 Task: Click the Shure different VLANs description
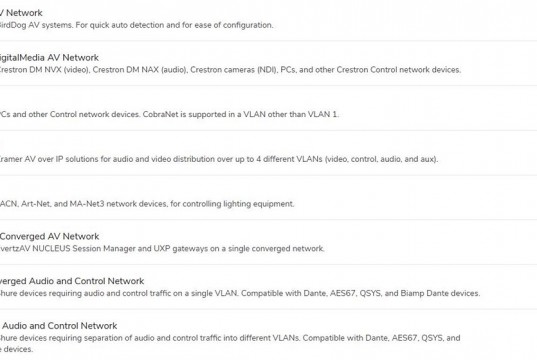[230, 344]
